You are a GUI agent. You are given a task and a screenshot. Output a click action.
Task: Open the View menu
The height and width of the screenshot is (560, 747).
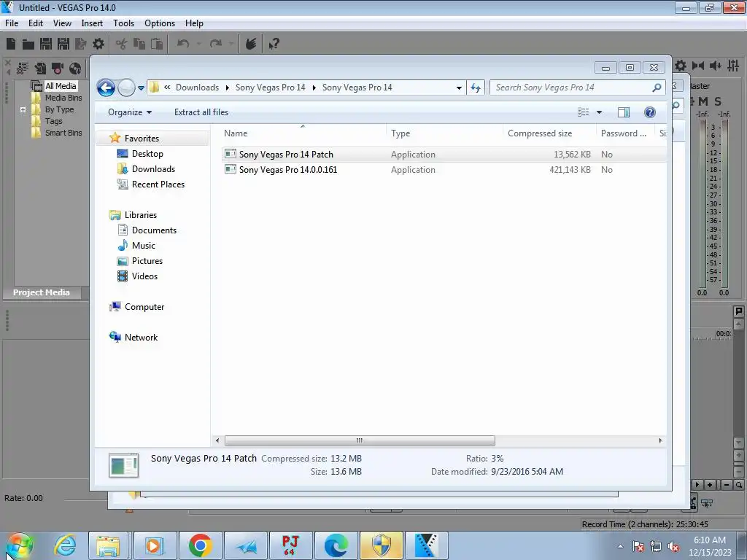click(63, 23)
